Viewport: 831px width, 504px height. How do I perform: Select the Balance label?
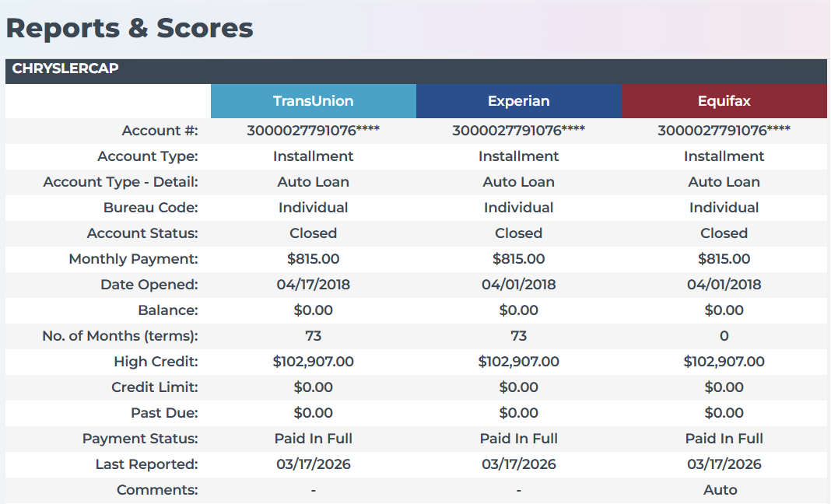pyautogui.click(x=168, y=310)
